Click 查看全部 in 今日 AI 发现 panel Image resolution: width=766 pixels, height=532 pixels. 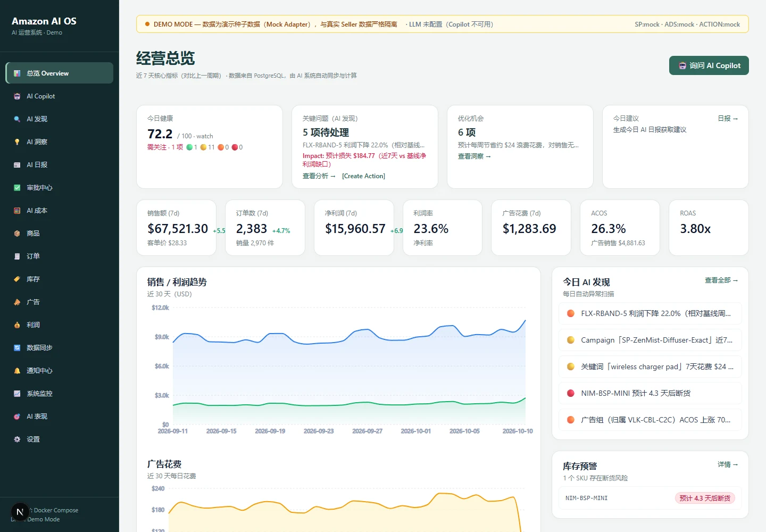(x=721, y=280)
